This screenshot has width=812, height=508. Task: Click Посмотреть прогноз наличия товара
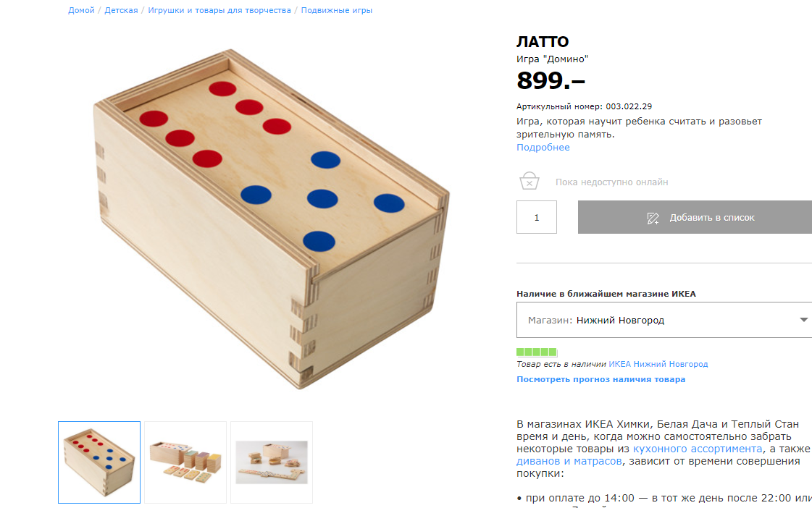(600, 379)
